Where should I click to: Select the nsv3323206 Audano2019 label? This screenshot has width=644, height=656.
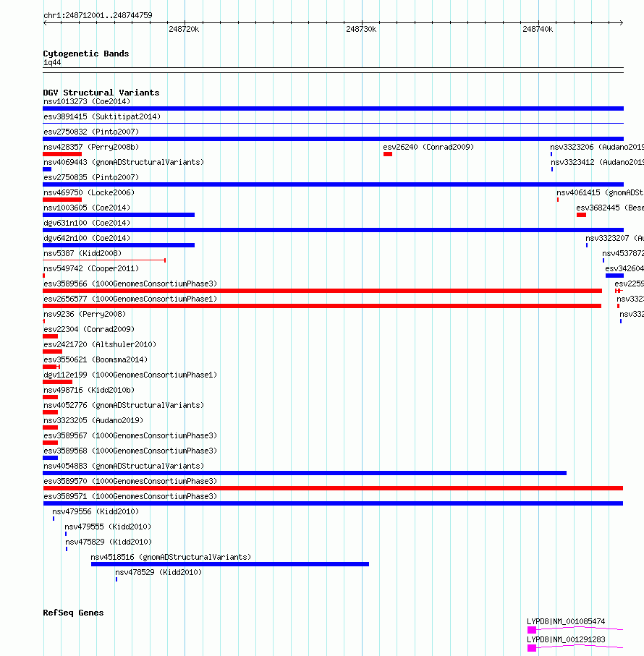point(597,148)
